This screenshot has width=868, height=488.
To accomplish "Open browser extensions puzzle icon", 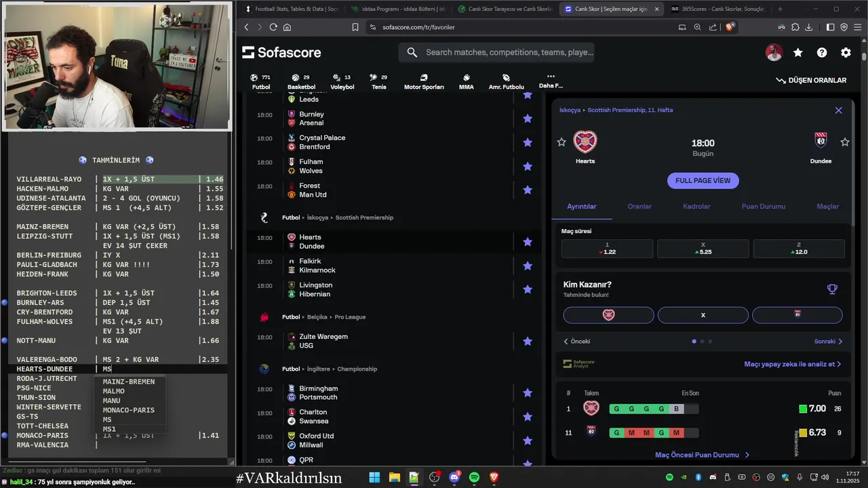I will pyautogui.click(x=795, y=27).
